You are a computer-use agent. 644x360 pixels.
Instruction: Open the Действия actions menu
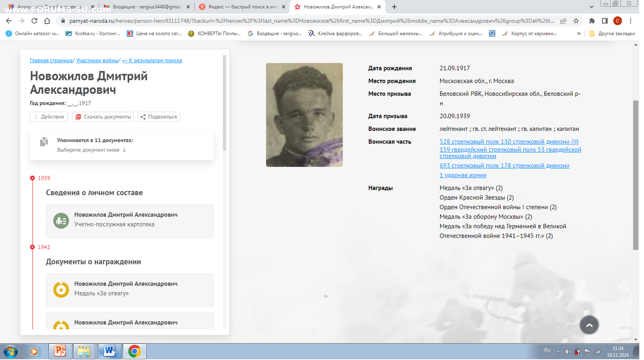pos(49,118)
